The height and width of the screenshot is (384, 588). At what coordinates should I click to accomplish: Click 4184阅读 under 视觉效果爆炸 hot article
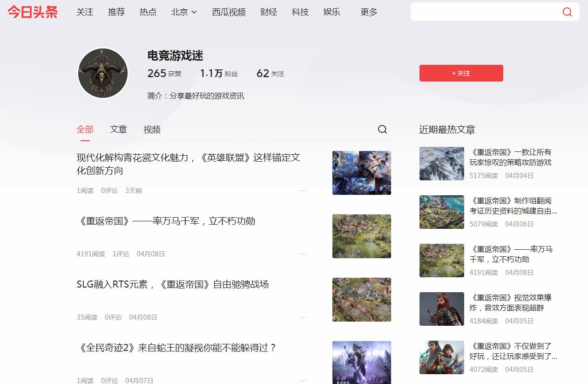coord(484,321)
